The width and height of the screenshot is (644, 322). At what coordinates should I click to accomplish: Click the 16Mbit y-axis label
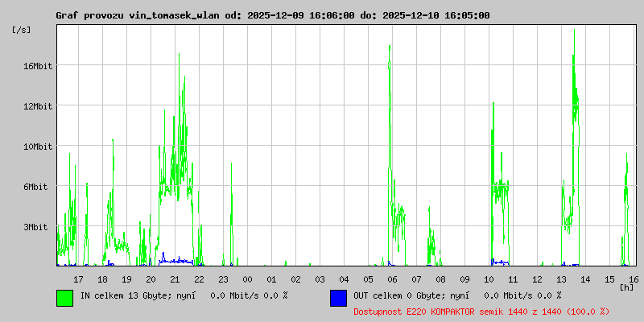(38, 66)
